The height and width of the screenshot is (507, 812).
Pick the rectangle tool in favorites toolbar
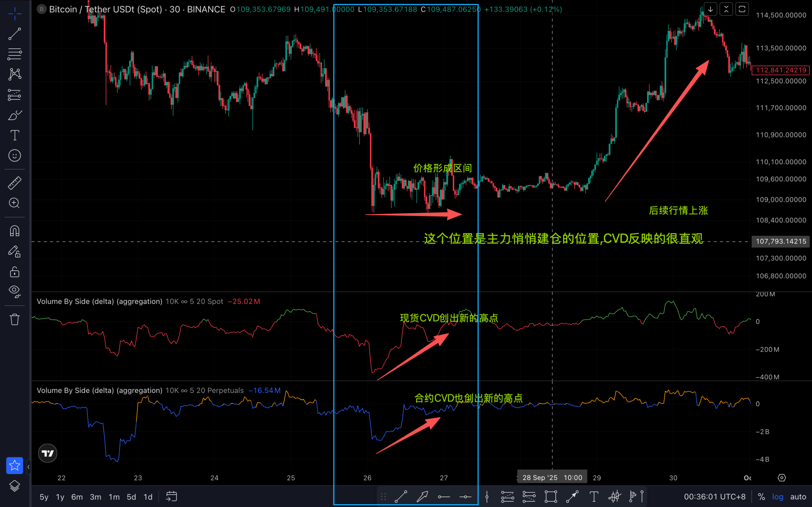(551, 497)
